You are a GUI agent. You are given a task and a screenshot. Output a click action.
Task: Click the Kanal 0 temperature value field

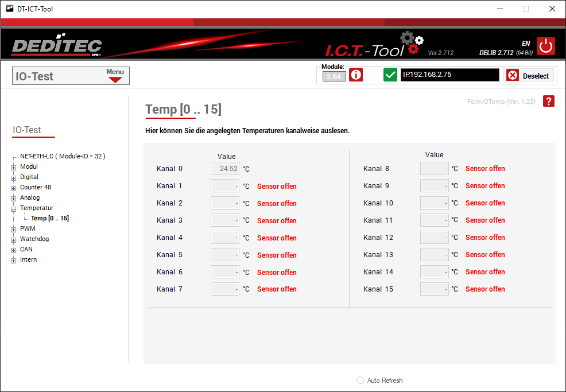pyautogui.click(x=225, y=169)
